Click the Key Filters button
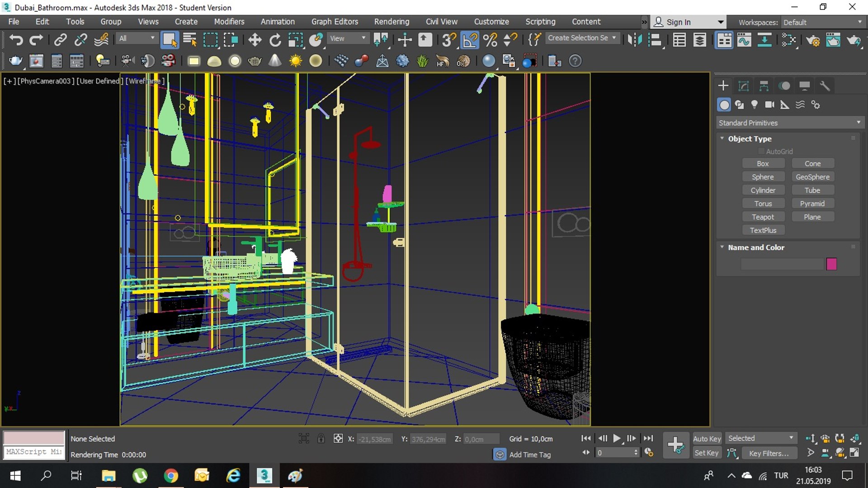This screenshot has width=868, height=488. (769, 453)
